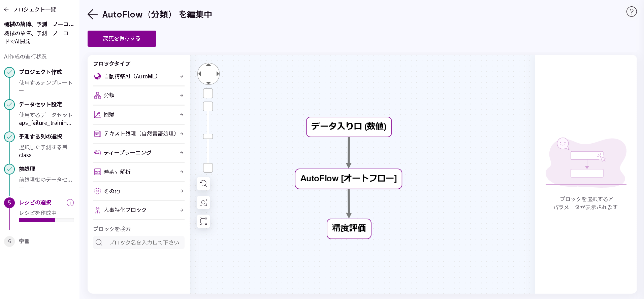
Task: Click the 前処理 step checkmark
Action: [x=9, y=169]
